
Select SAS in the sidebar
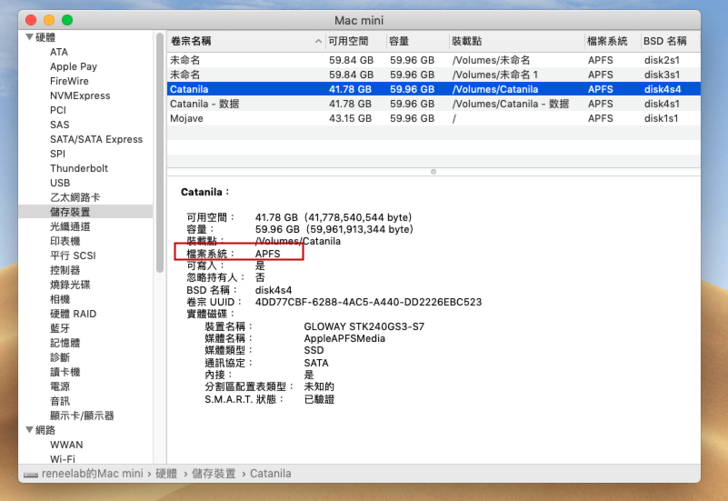tap(59, 125)
